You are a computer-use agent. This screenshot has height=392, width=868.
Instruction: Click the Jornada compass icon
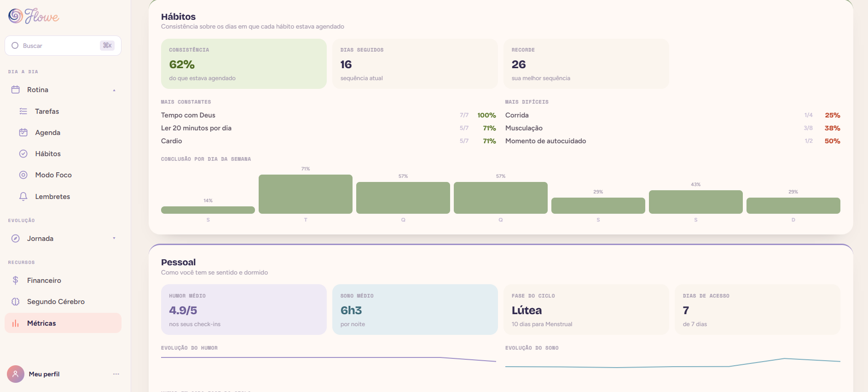coord(16,239)
